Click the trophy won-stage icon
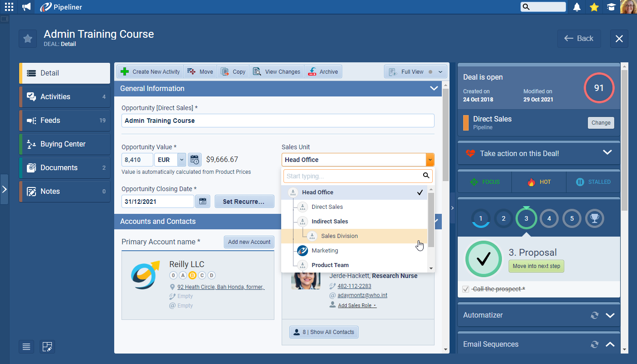Screen dimensions: 637x364 pyautogui.click(x=594, y=219)
